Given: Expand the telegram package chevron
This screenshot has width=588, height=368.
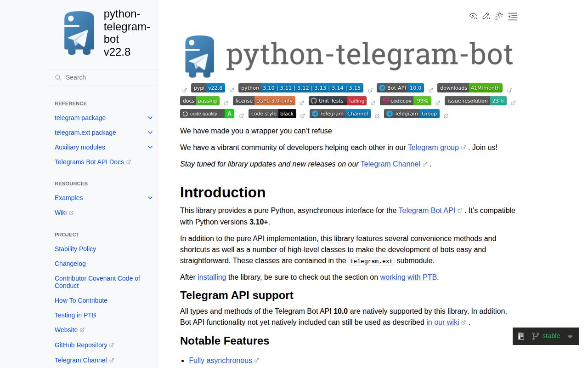Looking at the screenshot, I should [x=150, y=118].
